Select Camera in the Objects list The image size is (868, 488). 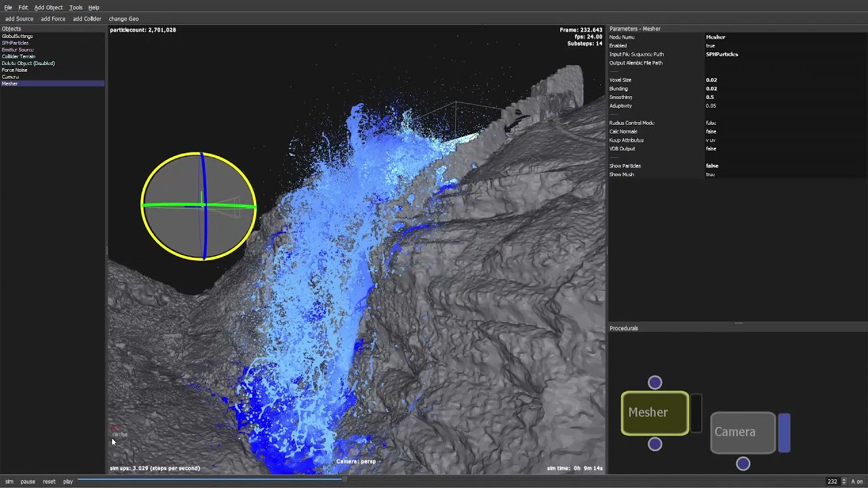click(52, 77)
